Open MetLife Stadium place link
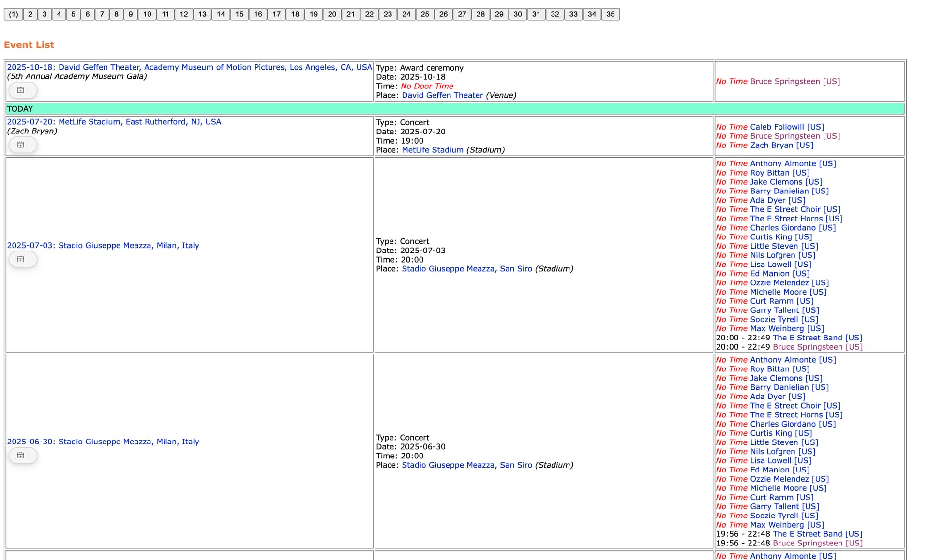Image resolution: width=929 pixels, height=560 pixels. (x=433, y=150)
